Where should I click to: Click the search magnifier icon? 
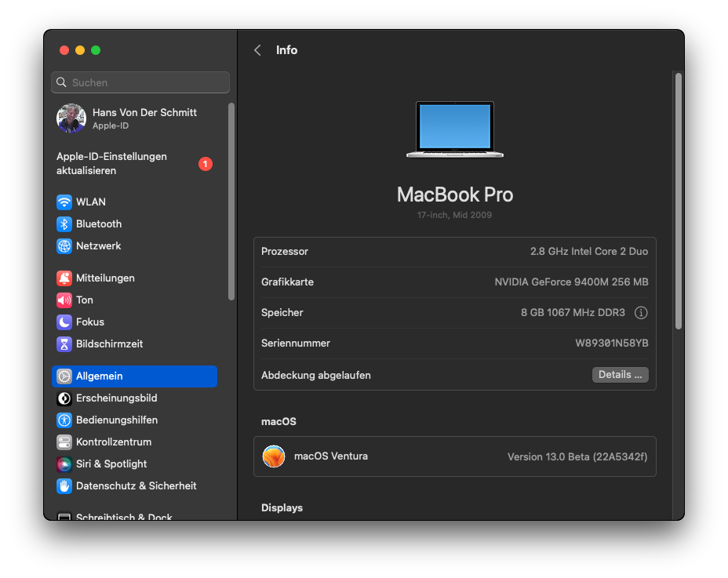(61, 82)
